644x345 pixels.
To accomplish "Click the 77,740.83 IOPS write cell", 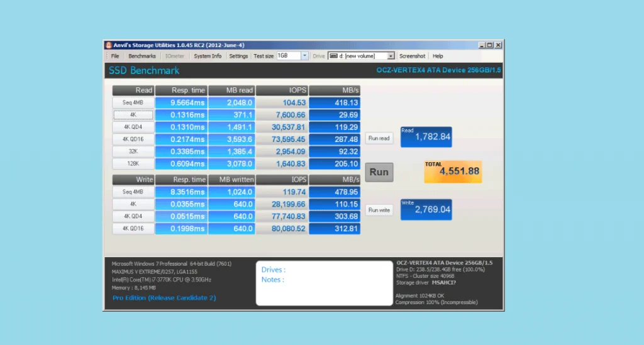I will pyautogui.click(x=282, y=216).
